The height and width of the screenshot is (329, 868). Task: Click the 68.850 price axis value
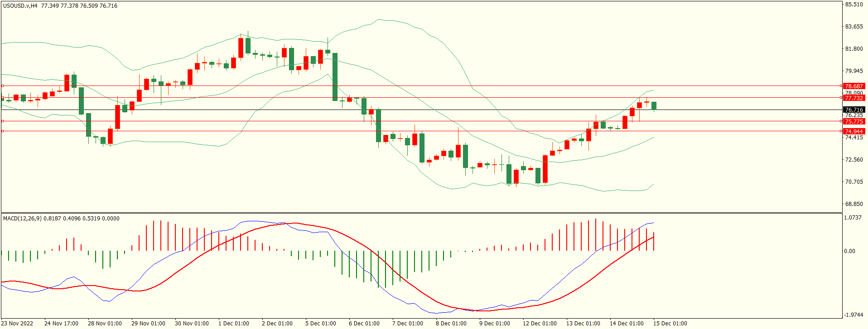coord(854,204)
